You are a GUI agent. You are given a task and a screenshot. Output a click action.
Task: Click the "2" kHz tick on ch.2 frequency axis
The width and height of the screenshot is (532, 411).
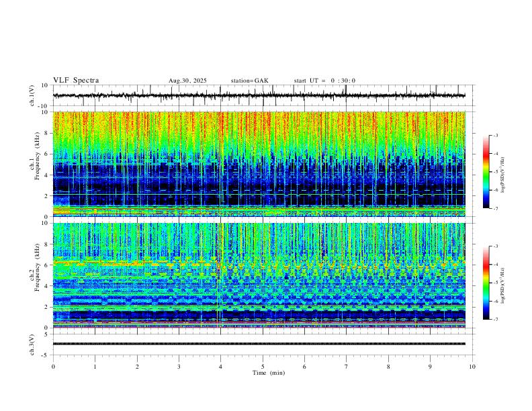point(47,307)
